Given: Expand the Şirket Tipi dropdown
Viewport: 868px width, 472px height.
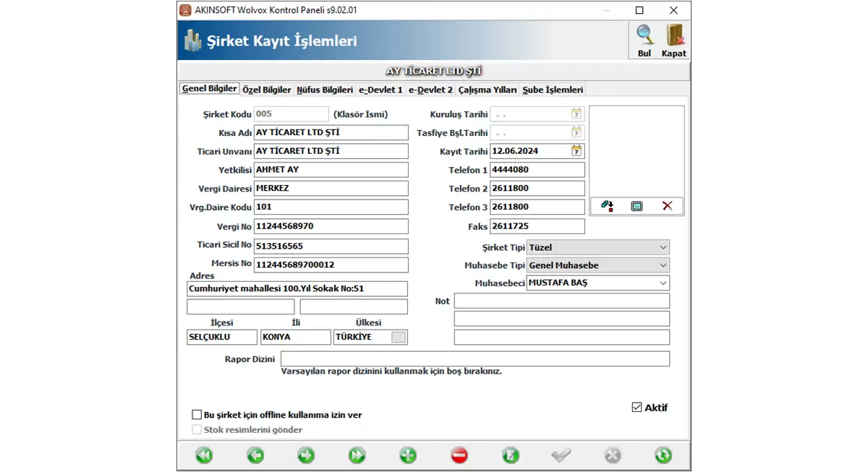Looking at the screenshot, I should (x=663, y=248).
